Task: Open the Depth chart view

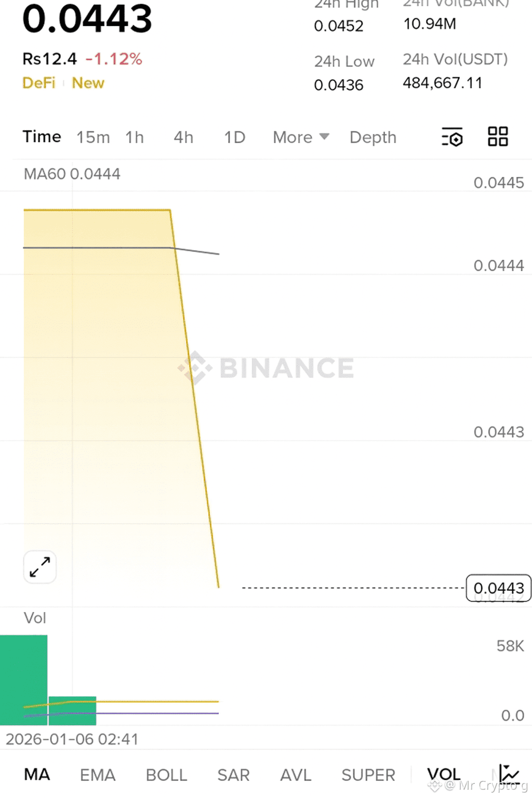Action: 373,137
